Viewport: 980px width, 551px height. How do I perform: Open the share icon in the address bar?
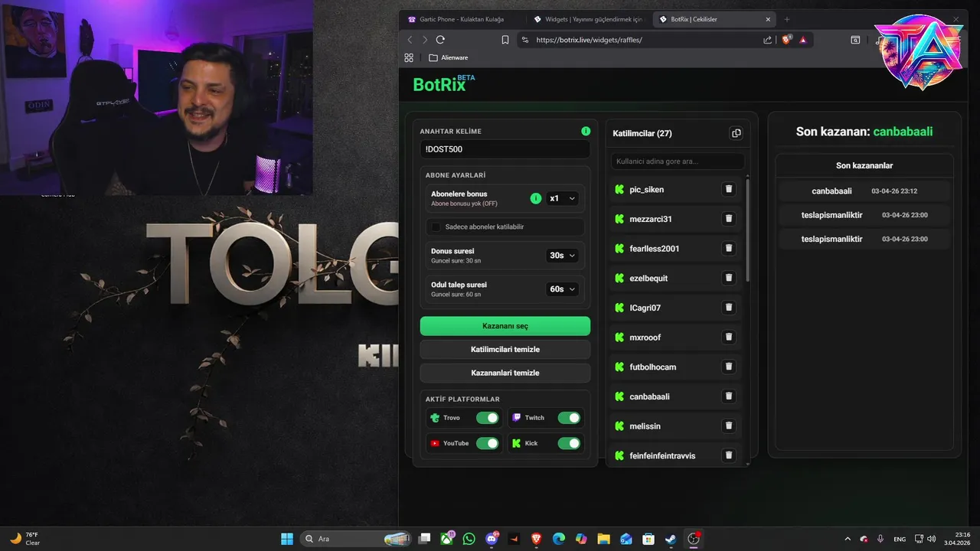point(767,40)
